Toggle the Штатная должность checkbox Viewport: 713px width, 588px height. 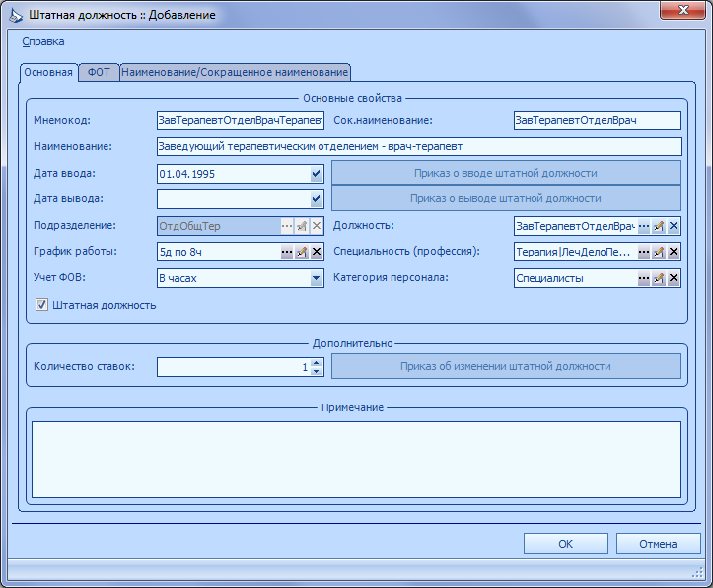(x=41, y=305)
